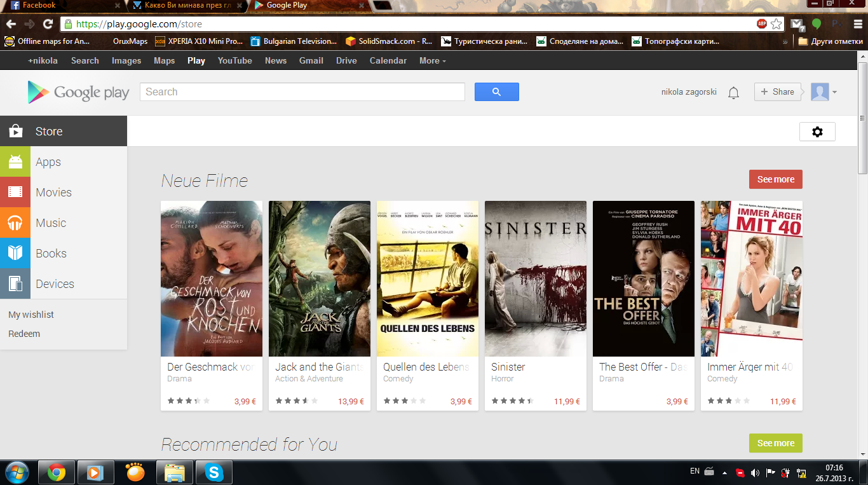The width and height of the screenshot is (868, 485).
Task: Open settings gear button
Action: 817,132
